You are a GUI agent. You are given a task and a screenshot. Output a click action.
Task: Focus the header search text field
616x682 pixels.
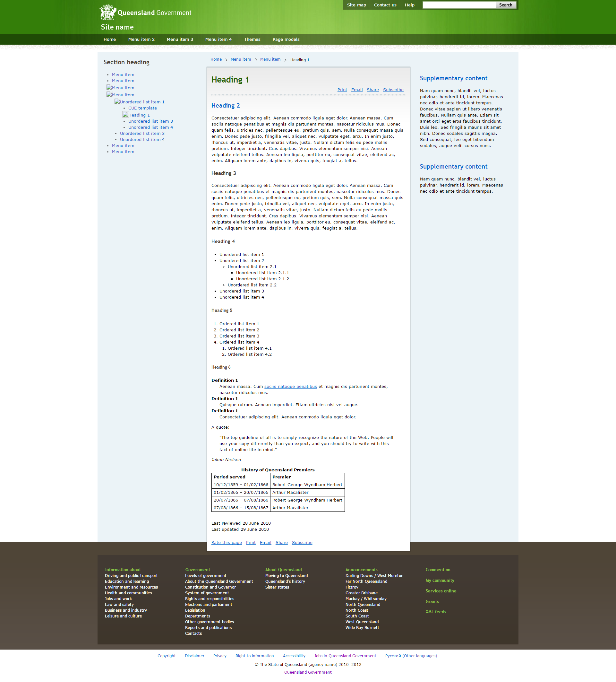(459, 5)
